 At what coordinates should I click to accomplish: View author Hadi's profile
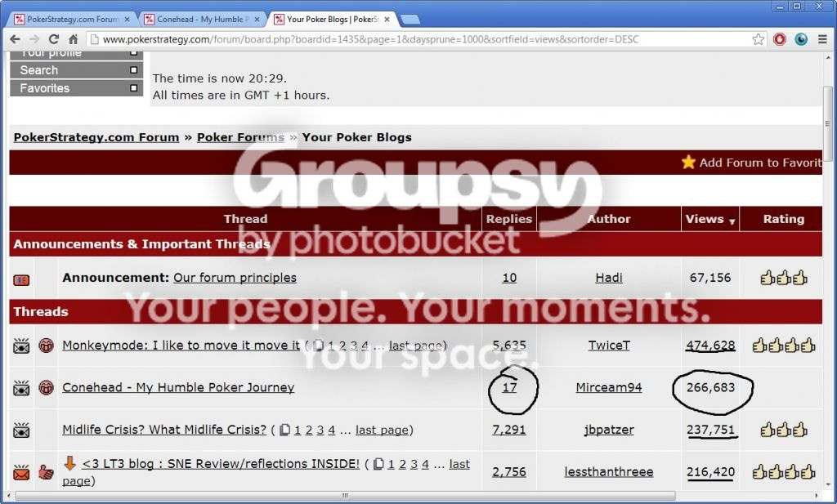(x=608, y=278)
